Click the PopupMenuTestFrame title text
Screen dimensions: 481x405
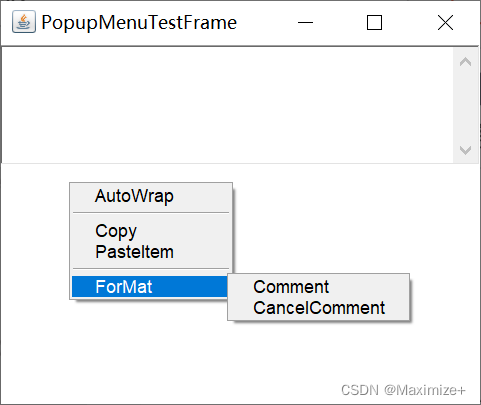[x=139, y=23]
